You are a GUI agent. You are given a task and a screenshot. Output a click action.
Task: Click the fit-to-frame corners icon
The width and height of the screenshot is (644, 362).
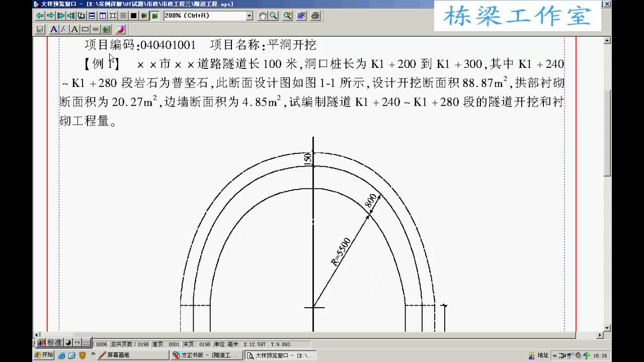(113, 16)
